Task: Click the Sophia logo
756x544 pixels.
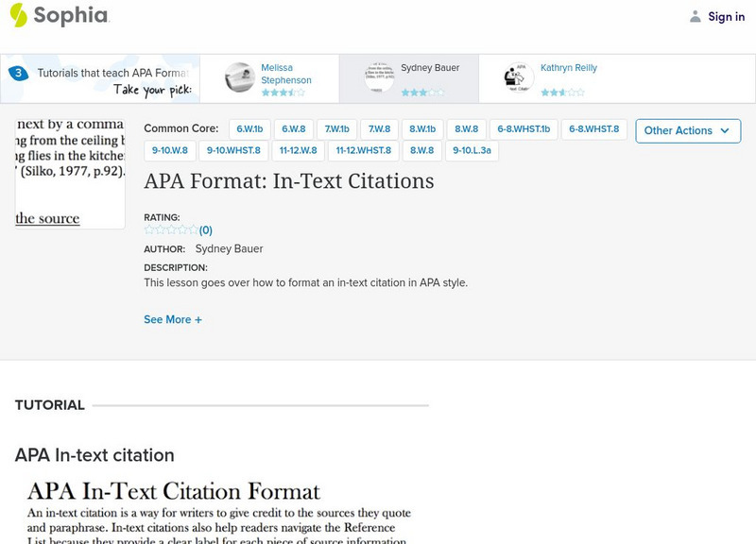Action: point(60,15)
